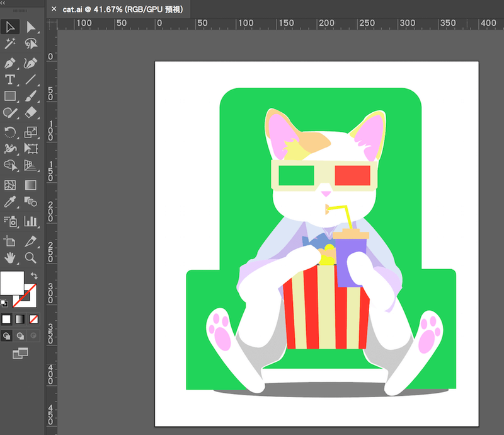This screenshot has height=435, width=504.
Task: Select the Direct Selection tool
Action: [30, 26]
